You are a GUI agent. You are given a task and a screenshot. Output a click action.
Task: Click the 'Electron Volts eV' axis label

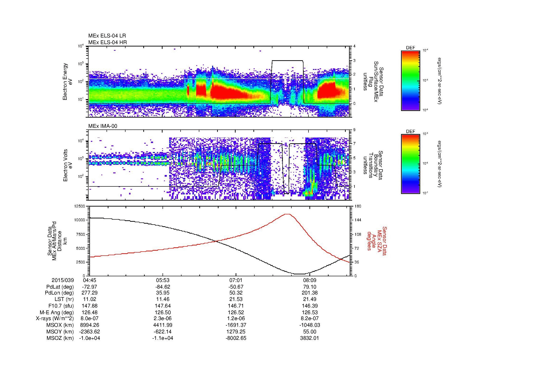tap(68, 166)
